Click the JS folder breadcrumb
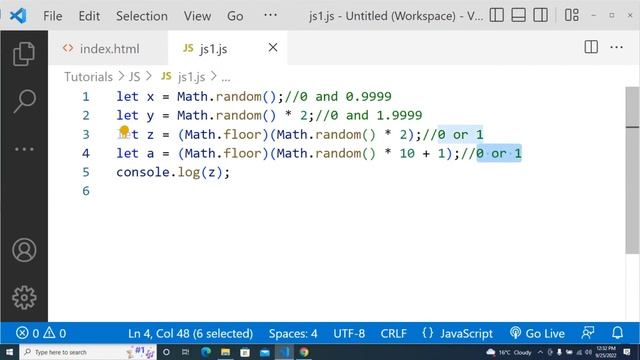 pyautogui.click(x=135, y=77)
